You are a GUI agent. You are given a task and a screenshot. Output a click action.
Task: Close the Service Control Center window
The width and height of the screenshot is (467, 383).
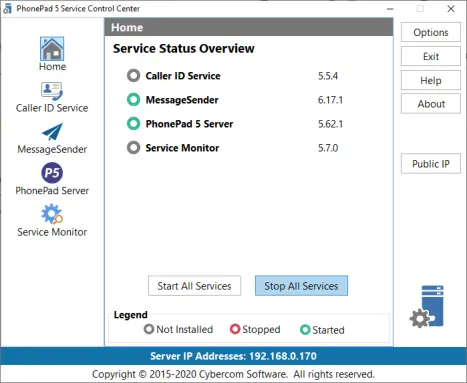point(451,9)
